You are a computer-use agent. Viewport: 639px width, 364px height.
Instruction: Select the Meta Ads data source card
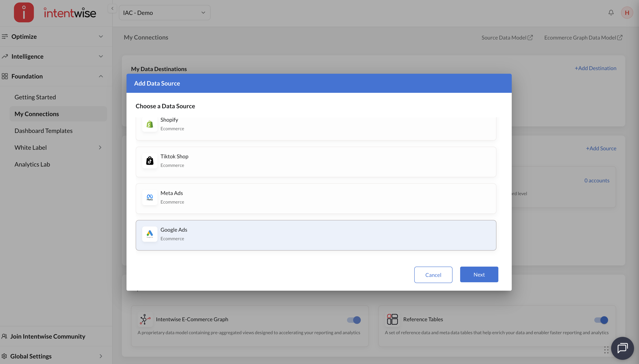(316, 198)
